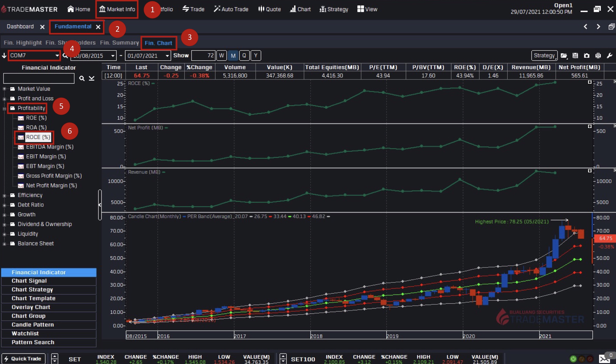Click the tab scroll-left arrow
The width and height of the screenshot is (616, 364).
tap(586, 26)
